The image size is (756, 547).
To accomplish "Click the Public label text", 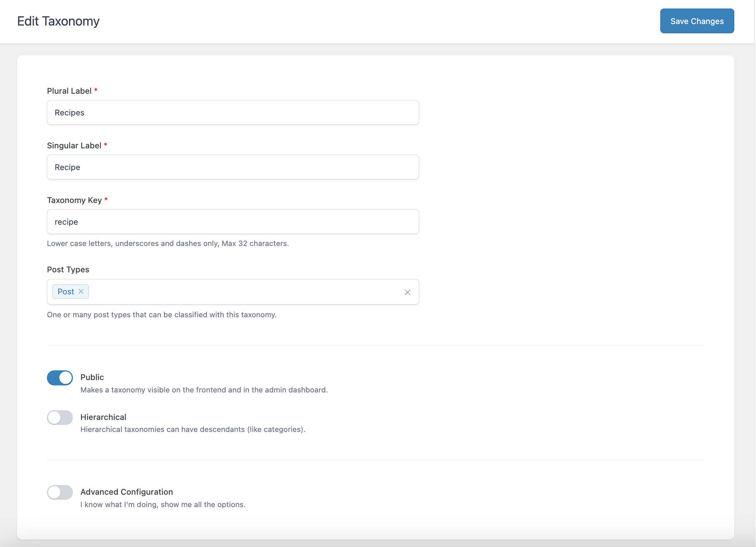I will click(x=92, y=377).
